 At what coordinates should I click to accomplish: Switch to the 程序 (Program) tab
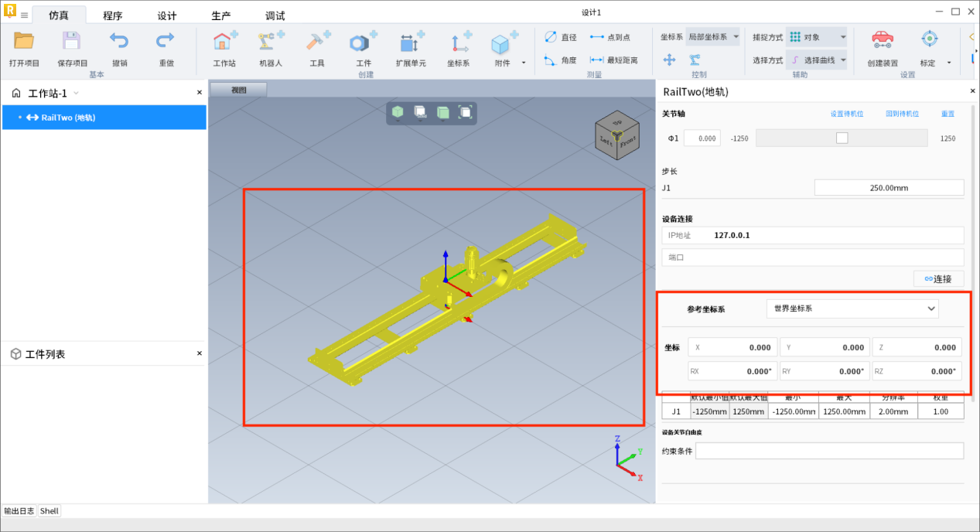(113, 15)
